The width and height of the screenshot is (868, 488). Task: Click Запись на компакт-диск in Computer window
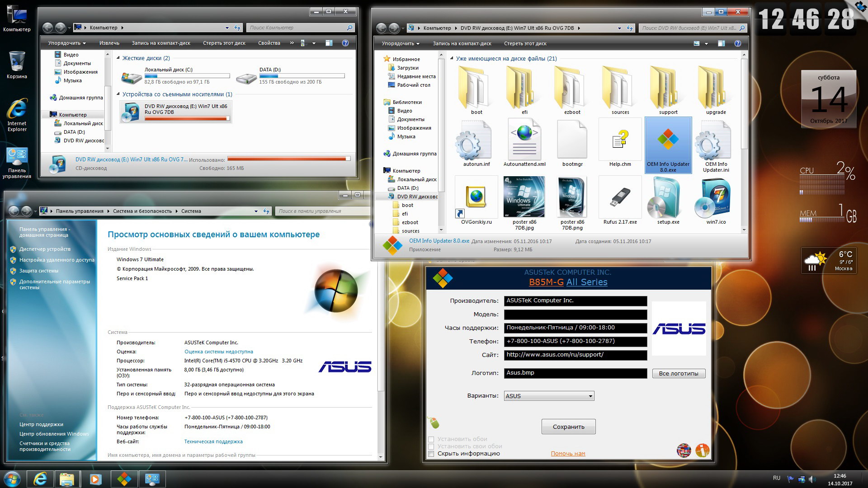click(x=161, y=43)
